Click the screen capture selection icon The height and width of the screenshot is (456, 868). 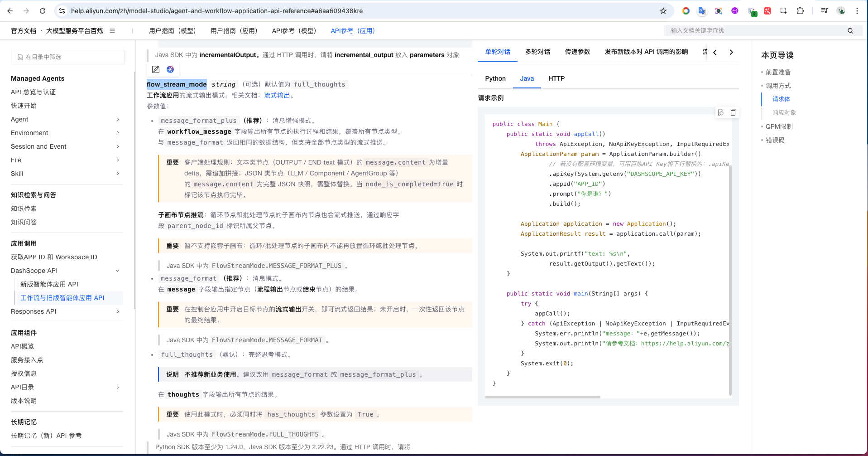[x=784, y=11]
